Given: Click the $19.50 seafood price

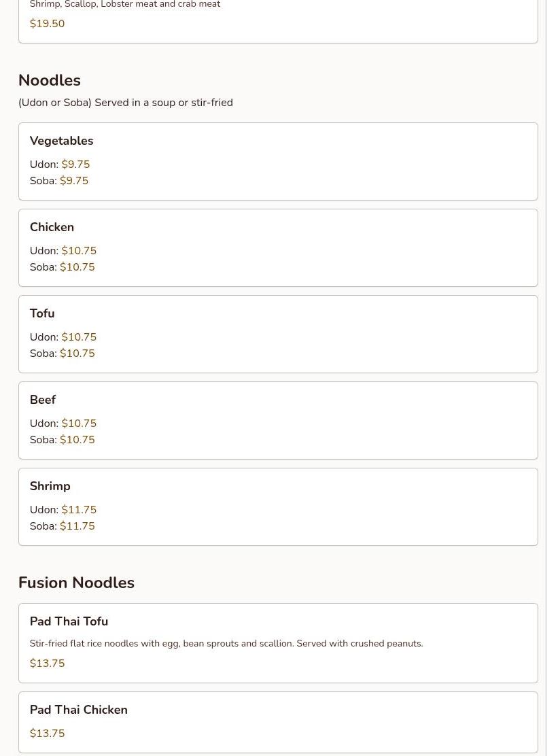Looking at the screenshot, I should point(47,24).
